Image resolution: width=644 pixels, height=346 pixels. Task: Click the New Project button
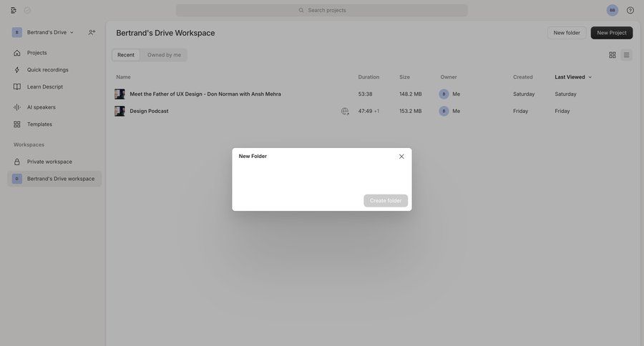(612, 33)
